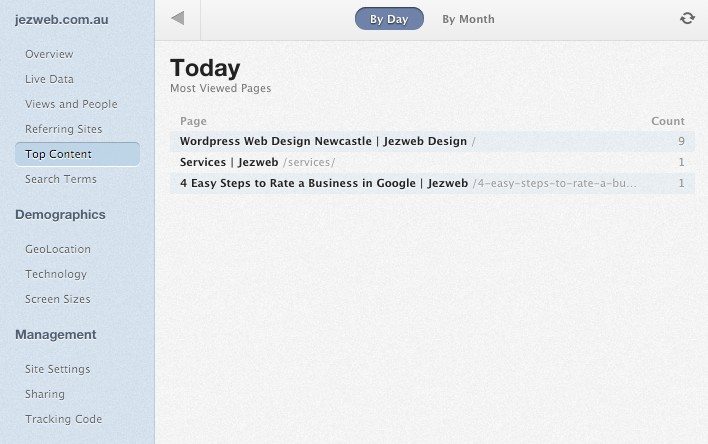
Task: Select Top Content in sidebar
Action: [x=58, y=154]
